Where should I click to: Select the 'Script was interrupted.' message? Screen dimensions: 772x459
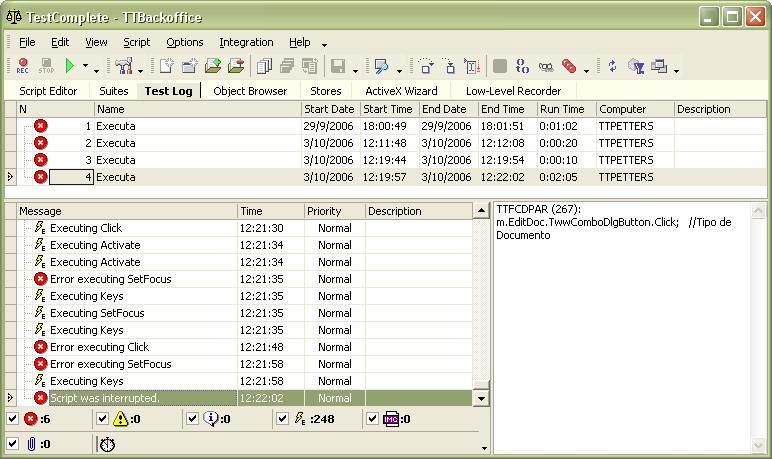[x=245, y=398]
